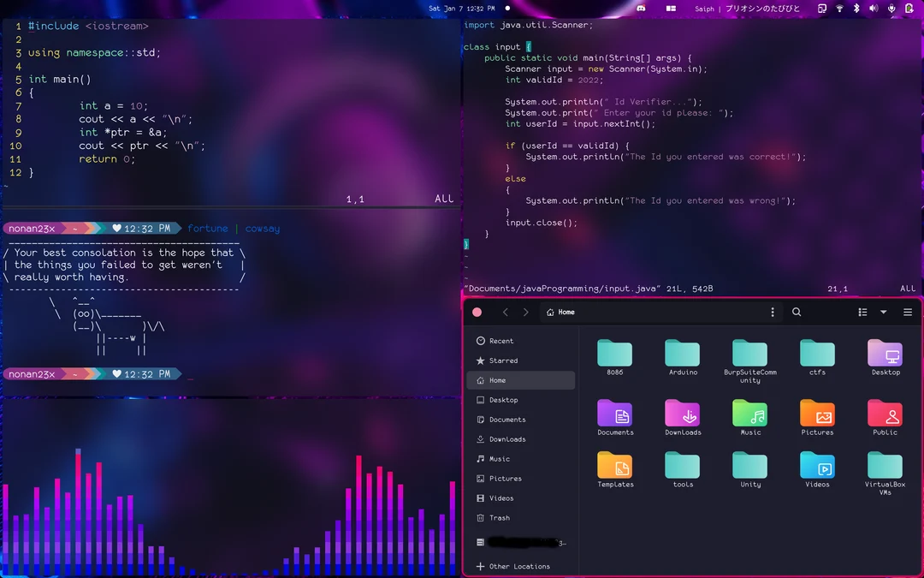Click the microphone icon in the top bar
924x578 pixels.
coord(891,8)
